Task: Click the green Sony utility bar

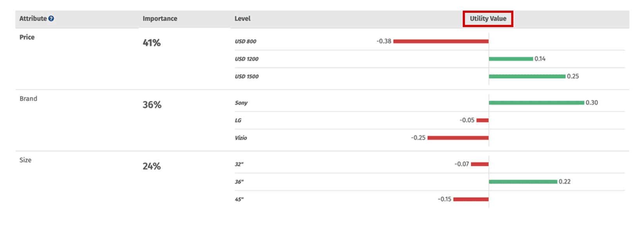Action: 536,103
